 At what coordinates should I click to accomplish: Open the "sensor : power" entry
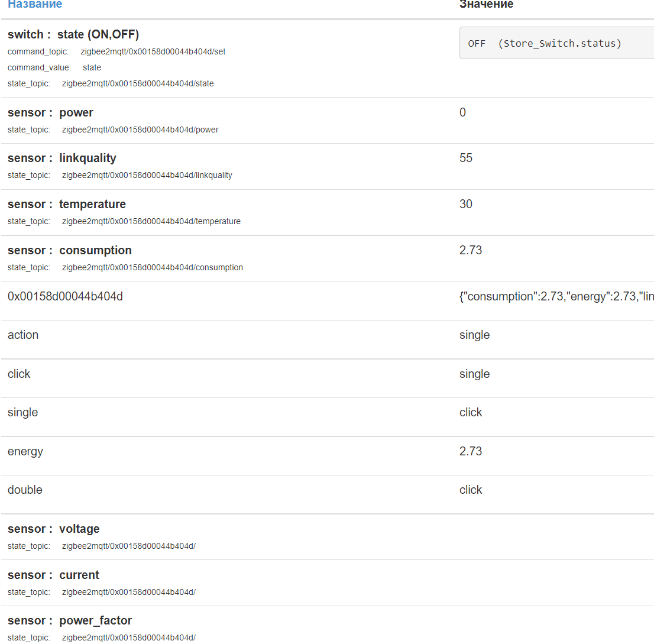coord(50,112)
